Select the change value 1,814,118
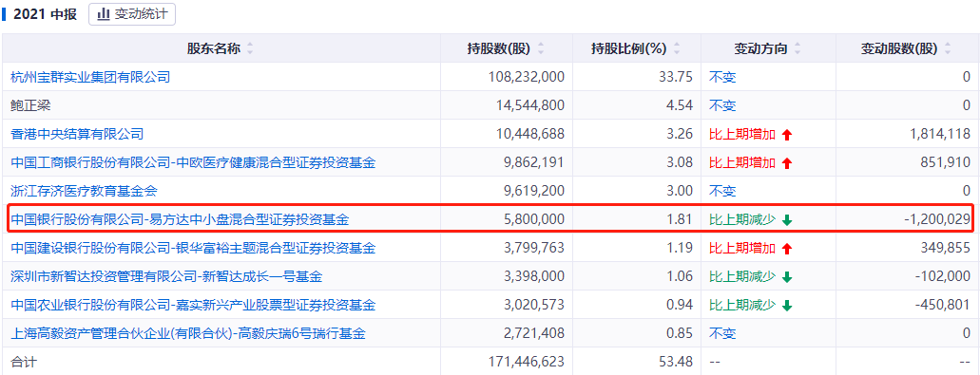The image size is (980, 375). coord(939,134)
